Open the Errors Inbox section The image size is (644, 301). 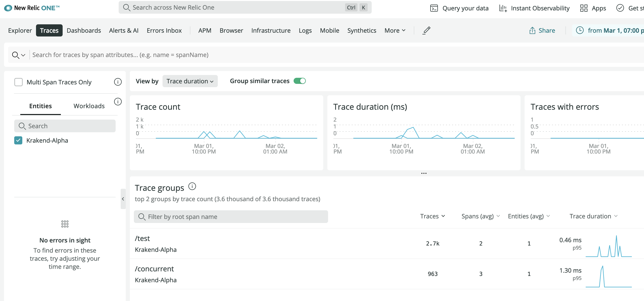pyautogui.click(x=164, y=30)
